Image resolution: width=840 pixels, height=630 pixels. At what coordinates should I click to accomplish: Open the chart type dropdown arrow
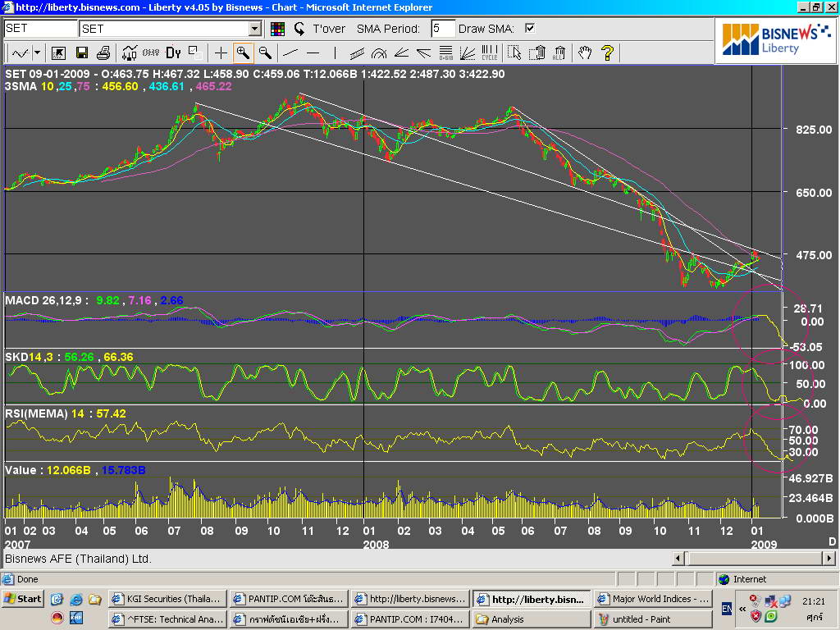click(x=37, y=52)
